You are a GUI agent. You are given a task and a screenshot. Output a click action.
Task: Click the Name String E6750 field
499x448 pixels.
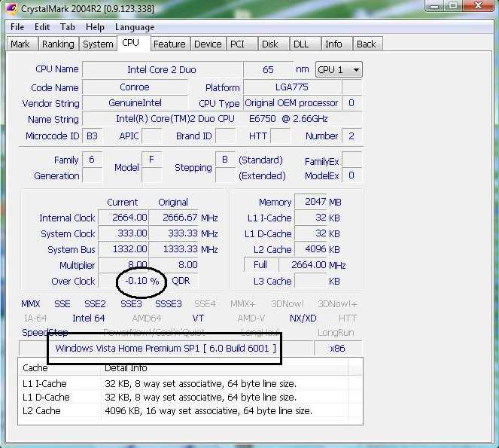tap(222, 119)
